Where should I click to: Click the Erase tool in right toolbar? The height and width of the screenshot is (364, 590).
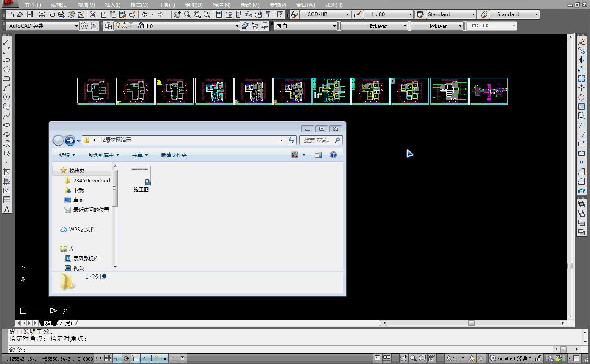(582, 42)
